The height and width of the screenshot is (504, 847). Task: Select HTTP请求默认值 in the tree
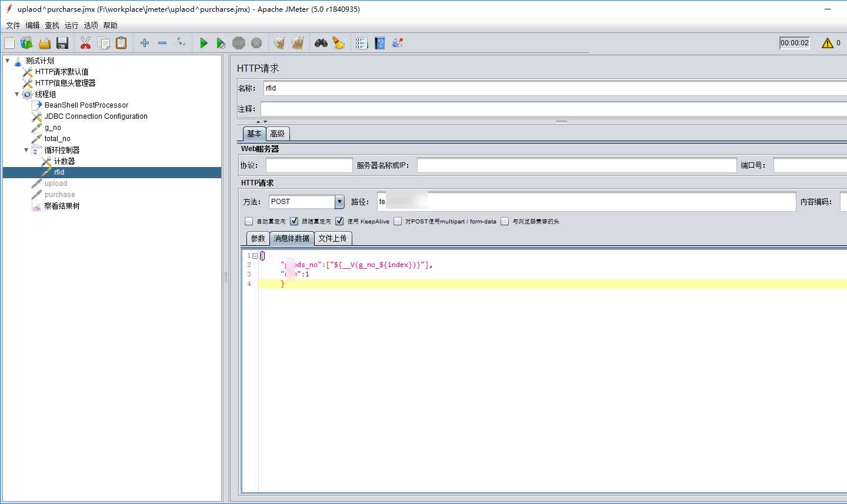point(62,72)
